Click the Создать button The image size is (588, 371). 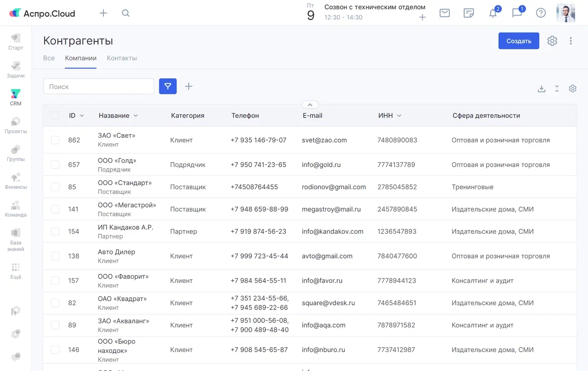coord(519,41)
